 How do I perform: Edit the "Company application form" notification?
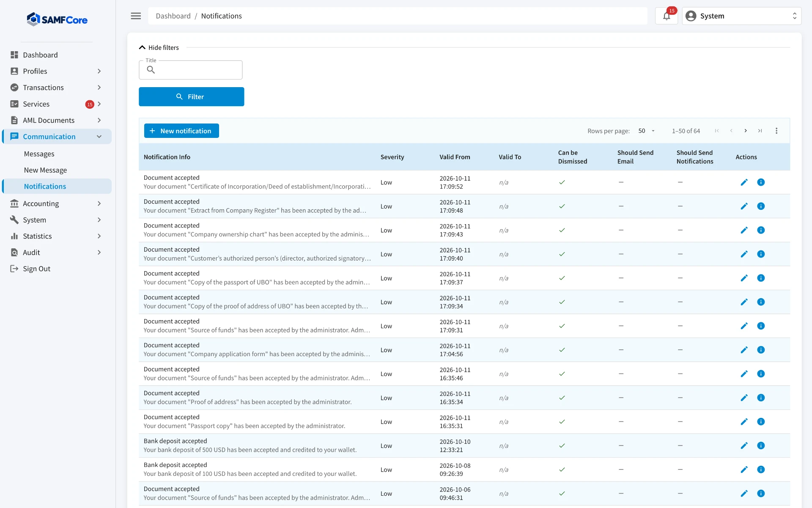744,350
